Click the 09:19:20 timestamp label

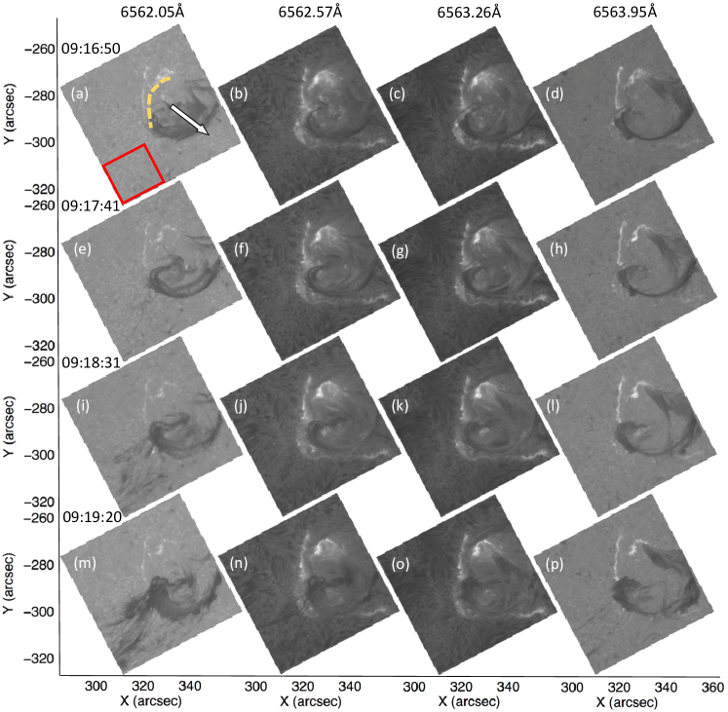tap(93, 516)
